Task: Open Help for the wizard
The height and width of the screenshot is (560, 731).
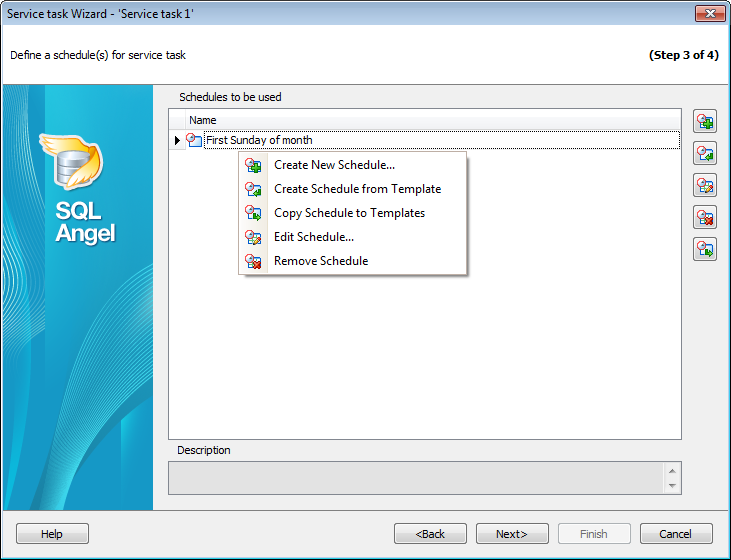Action: (52, 533)
